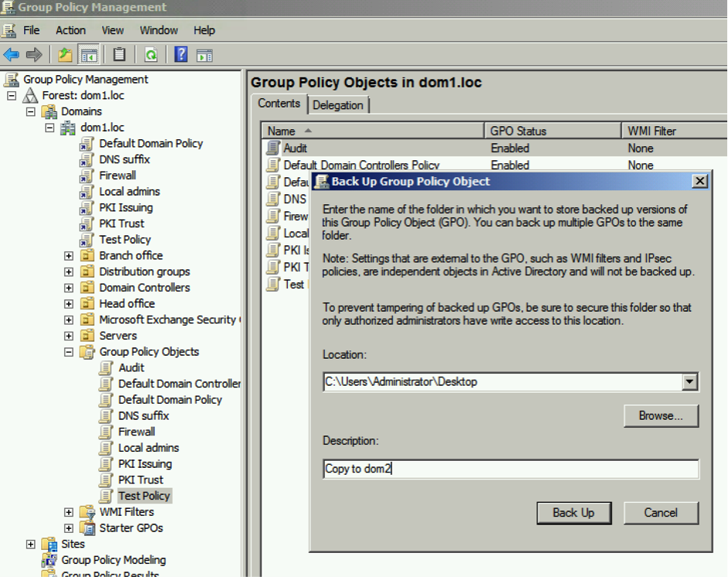Open Help via blue question mark icon
The width and height of the screenshot is (728, 577).
[x=181, y=55]
